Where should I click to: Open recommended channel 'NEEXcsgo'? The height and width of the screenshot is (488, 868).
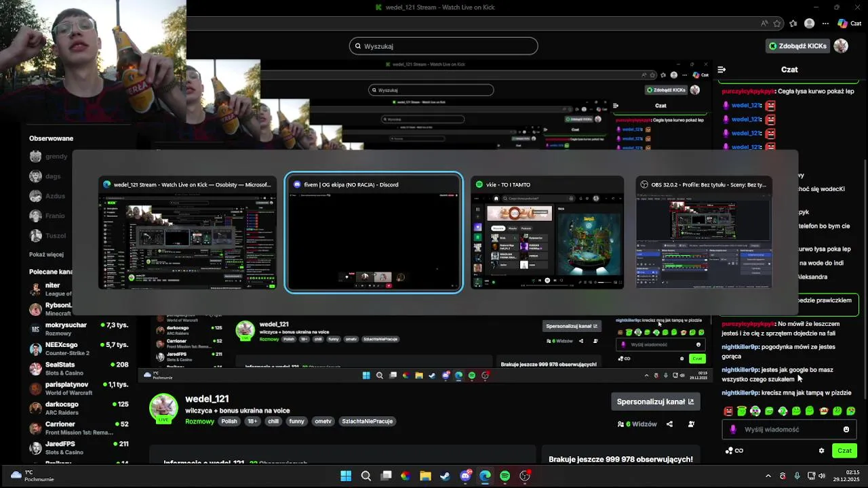point(79,348)
